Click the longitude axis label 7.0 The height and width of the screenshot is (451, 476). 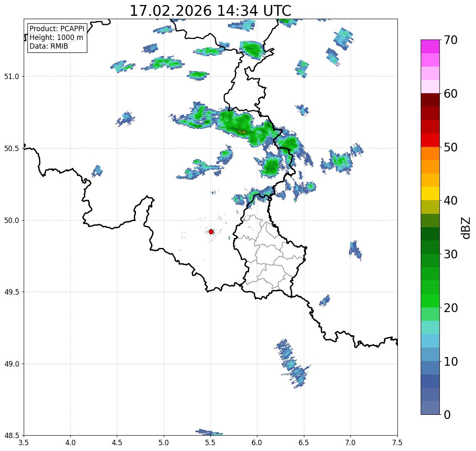pos(350,443)
